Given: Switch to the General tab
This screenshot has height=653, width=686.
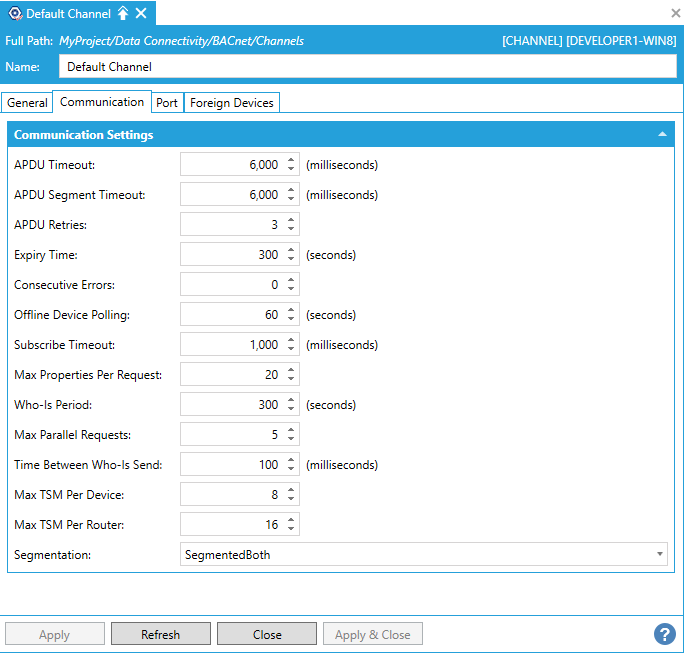Looking at the screenshot, I should click(27, 103).
